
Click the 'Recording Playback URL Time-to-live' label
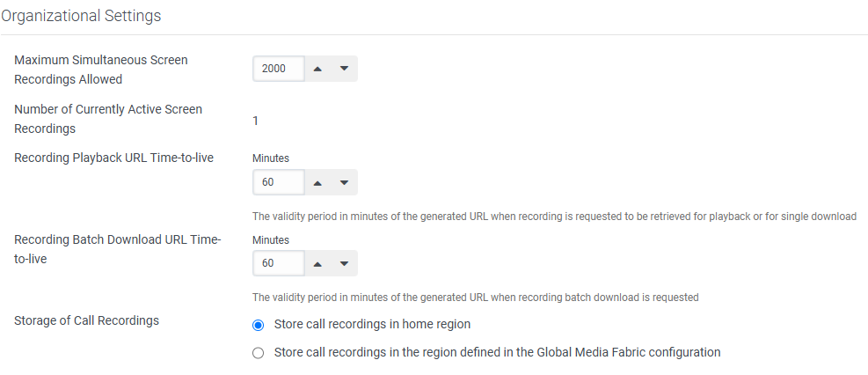coord(113,158)
